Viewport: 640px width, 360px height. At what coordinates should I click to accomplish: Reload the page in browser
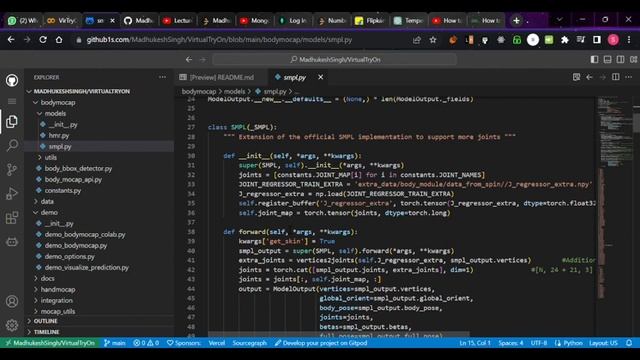click(x=43, y=40)
